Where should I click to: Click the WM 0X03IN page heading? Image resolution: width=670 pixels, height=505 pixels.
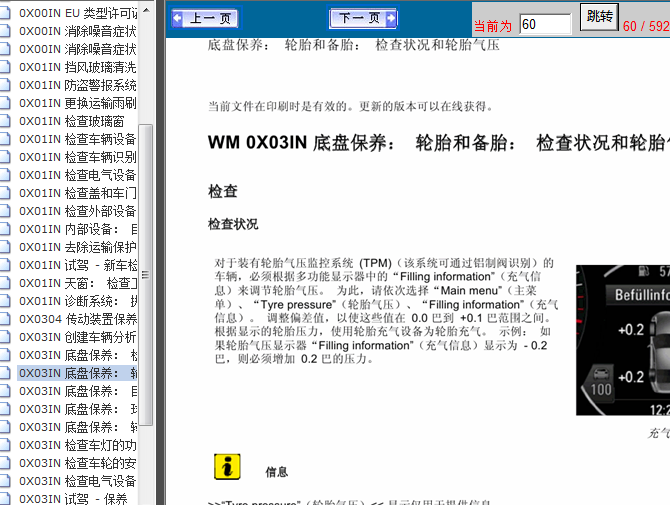pos(439,143)
